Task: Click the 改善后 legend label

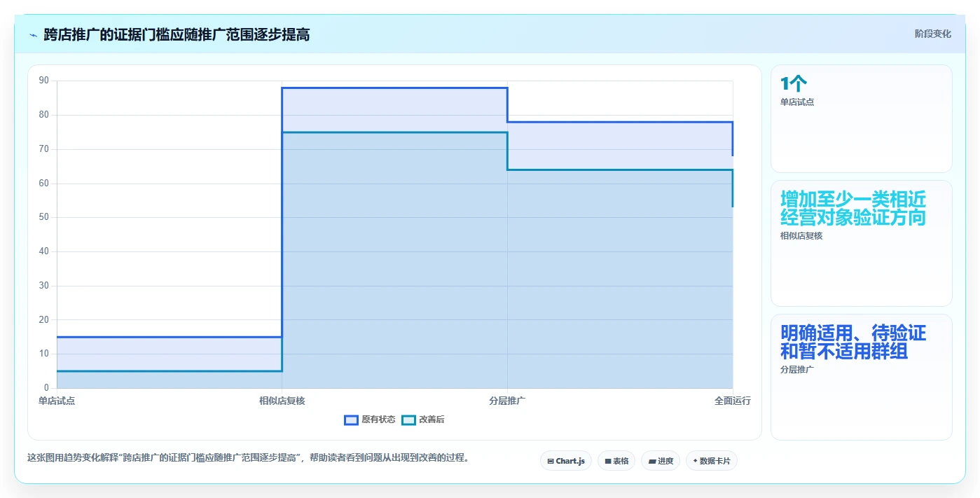Action: (x=432, y=420)
